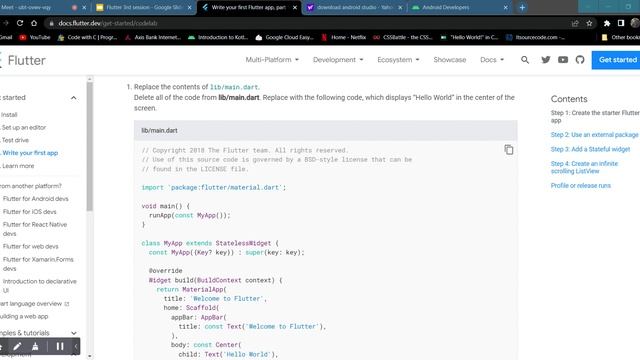Pause the screen recording
640x360 pixels.
60,347
